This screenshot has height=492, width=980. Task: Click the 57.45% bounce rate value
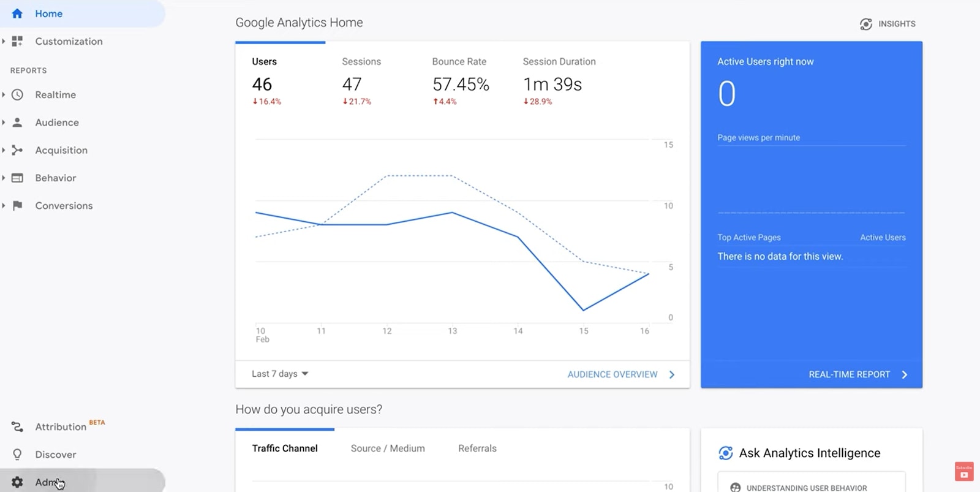click(461, 84)
